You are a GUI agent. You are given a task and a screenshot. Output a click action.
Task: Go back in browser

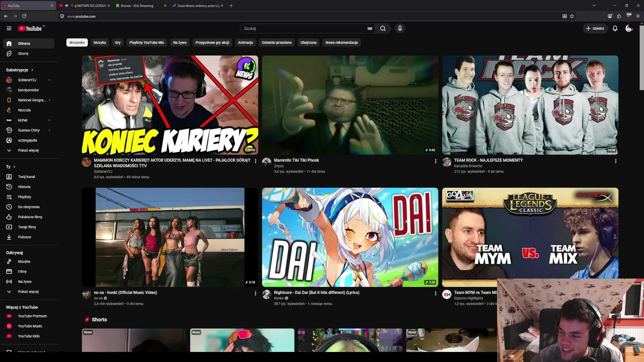coord(6,16)
